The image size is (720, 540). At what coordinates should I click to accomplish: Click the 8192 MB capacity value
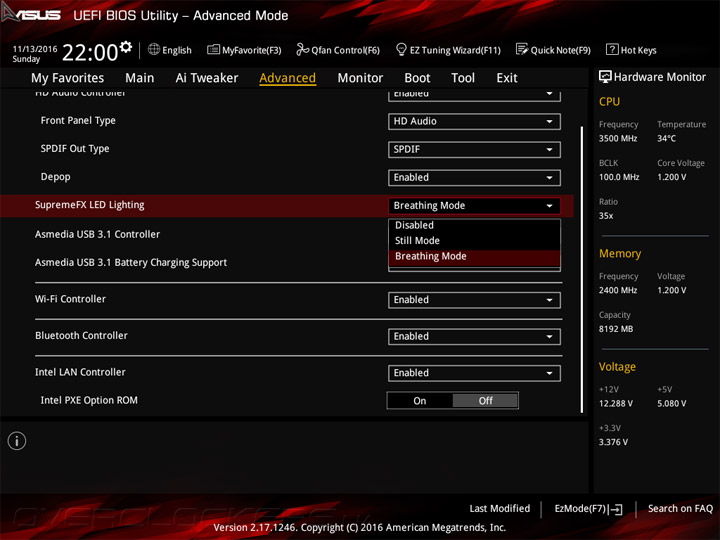point(616,329)
